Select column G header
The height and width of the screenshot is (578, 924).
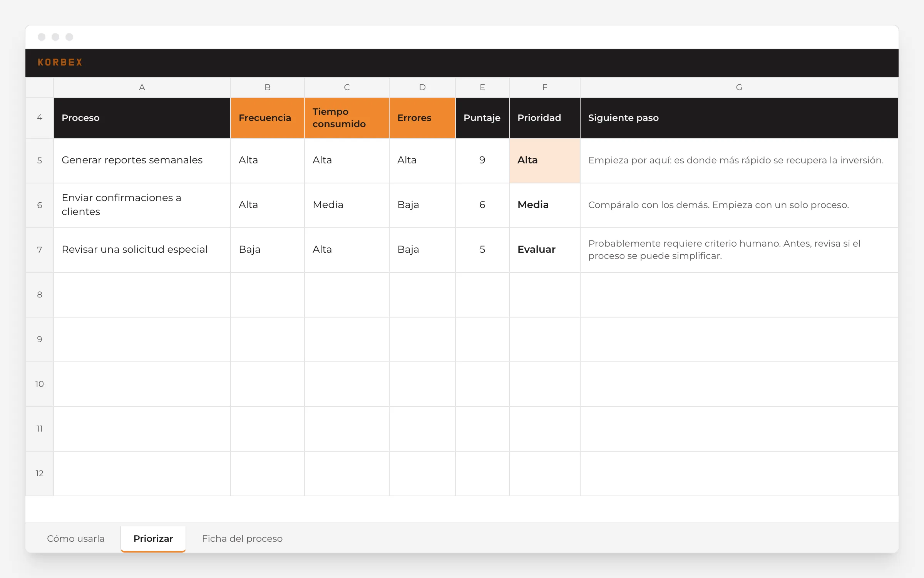(739, 87)
